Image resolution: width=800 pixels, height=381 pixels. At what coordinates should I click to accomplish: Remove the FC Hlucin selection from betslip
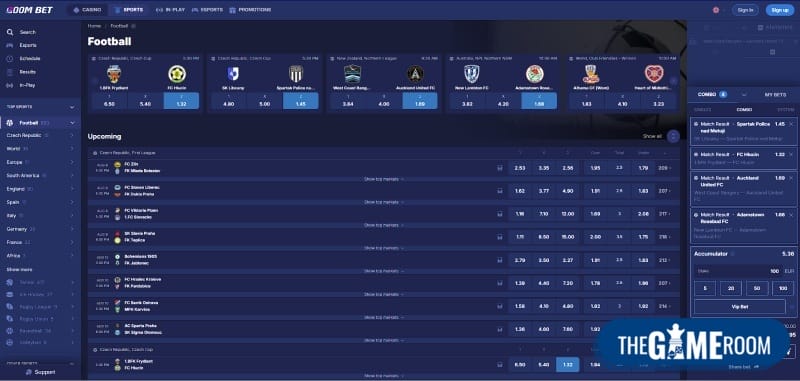click(x=791, y=154)
